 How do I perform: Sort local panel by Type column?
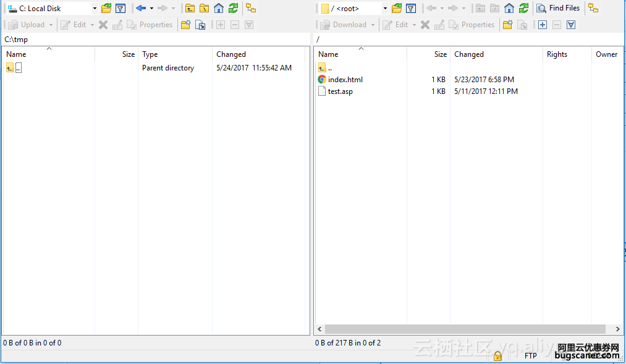[x=175, y=54]
